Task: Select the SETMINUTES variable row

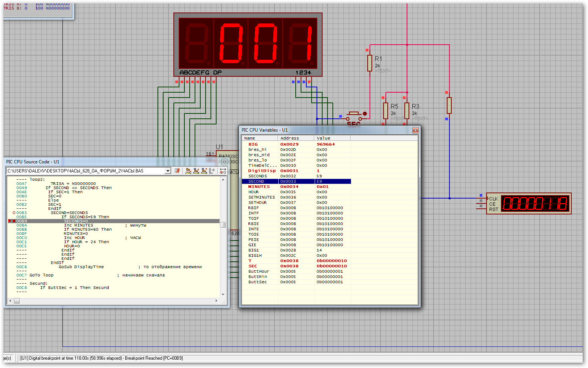Action: pyautogui.click(x=296, y=197)
